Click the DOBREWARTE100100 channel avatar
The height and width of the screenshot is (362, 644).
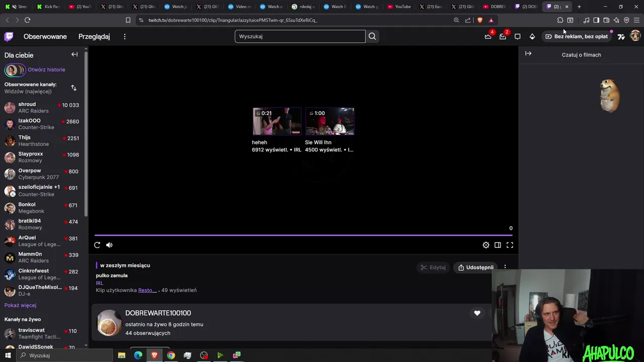109,323
